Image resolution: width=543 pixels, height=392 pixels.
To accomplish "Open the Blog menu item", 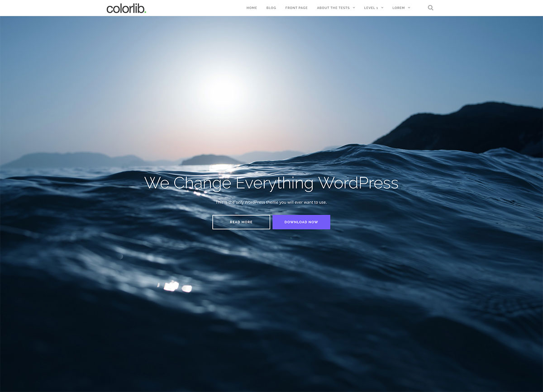I will point(271,8).
